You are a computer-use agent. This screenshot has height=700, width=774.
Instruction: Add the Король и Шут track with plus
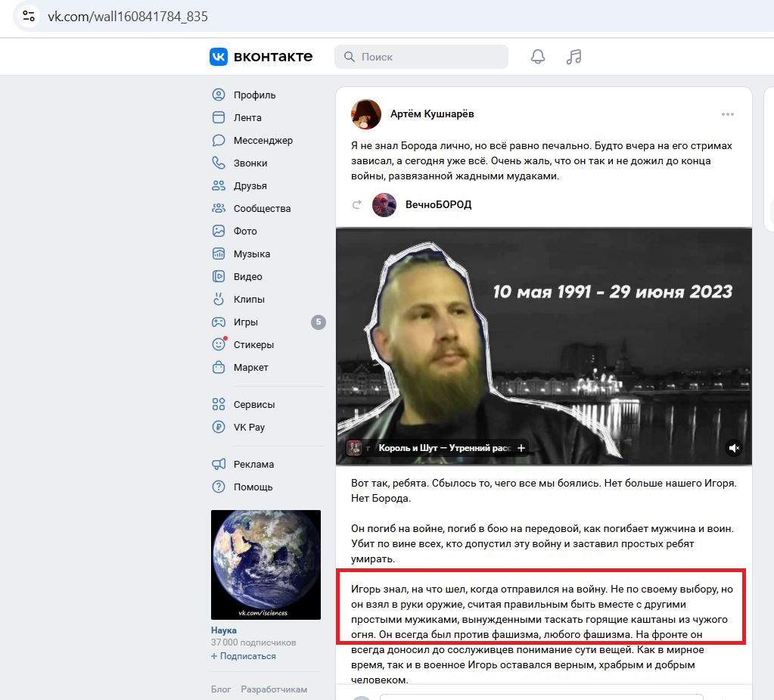coord(521,448)
